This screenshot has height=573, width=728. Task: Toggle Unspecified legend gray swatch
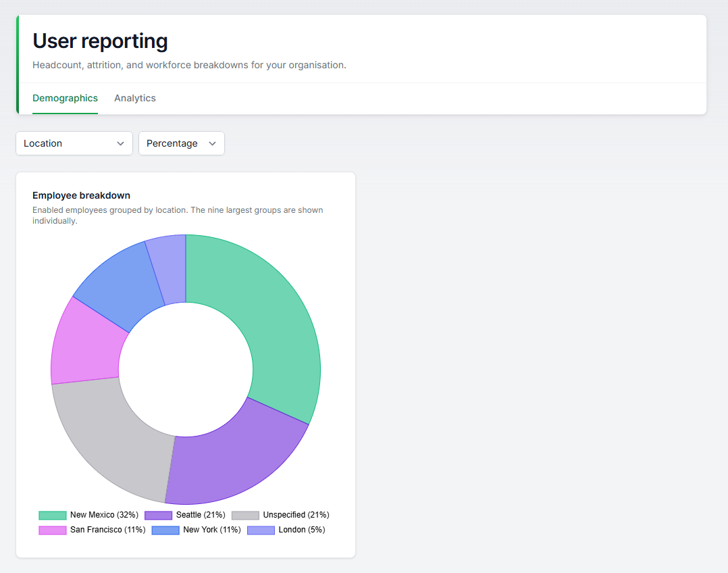(x=245, y=516)
